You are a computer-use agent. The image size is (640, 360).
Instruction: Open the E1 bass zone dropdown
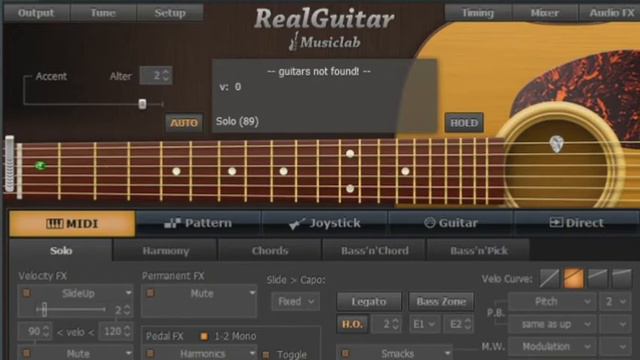coord(424,324)
